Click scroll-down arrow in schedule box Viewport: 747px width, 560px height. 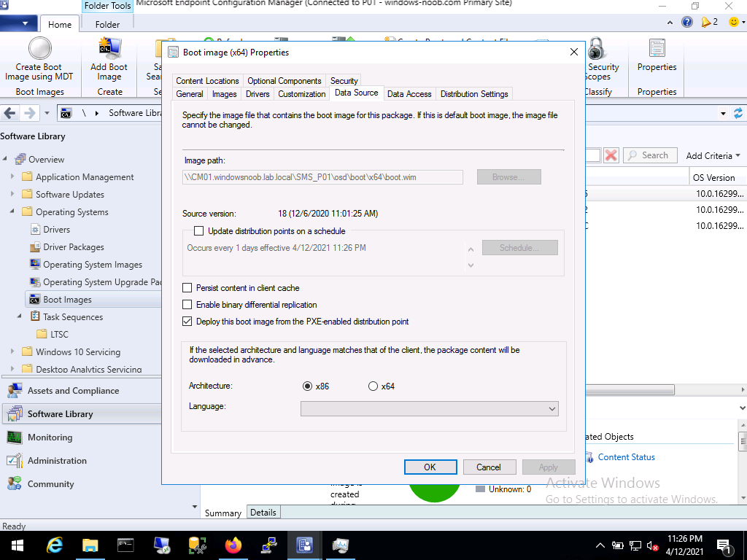pyautogui.click(x=471, y=265)
